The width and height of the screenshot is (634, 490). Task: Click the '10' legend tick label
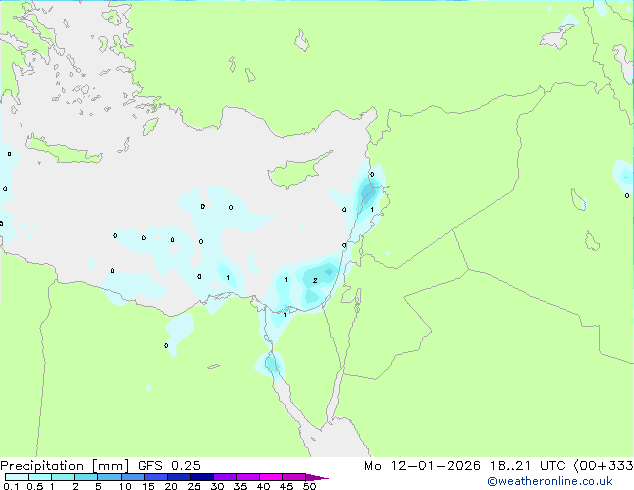tap(125, 486)
